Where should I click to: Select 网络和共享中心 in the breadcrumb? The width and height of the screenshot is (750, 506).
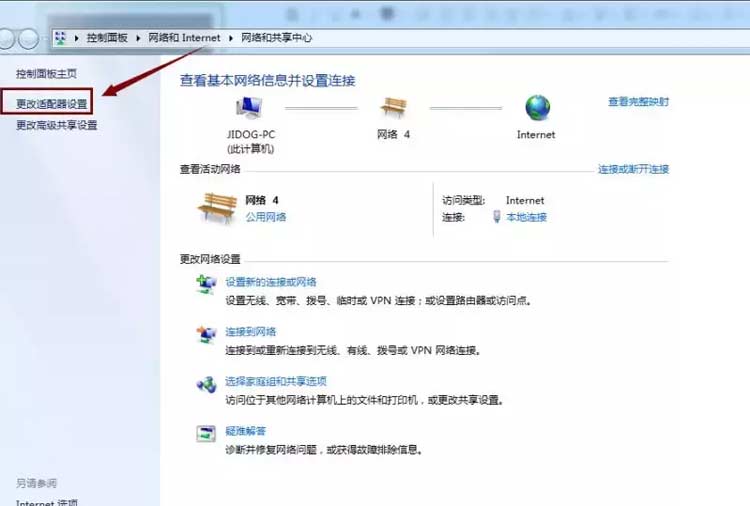[x=276, y=38]
